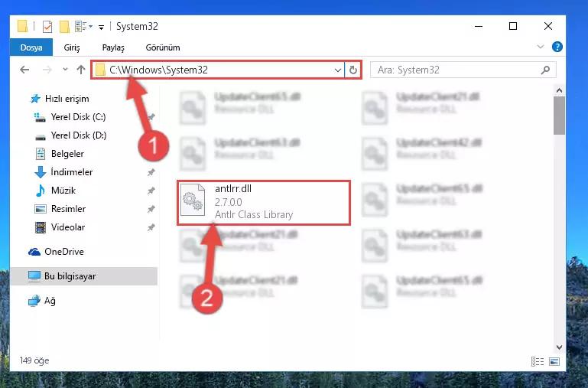Go forward with the right arrow

click(x=47, y=70)
